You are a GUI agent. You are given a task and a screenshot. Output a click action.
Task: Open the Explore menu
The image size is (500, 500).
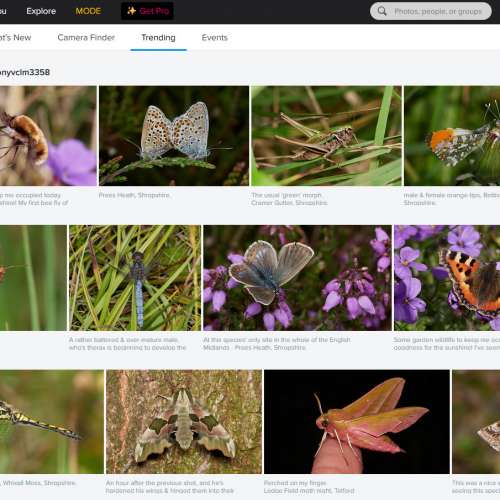41,11
